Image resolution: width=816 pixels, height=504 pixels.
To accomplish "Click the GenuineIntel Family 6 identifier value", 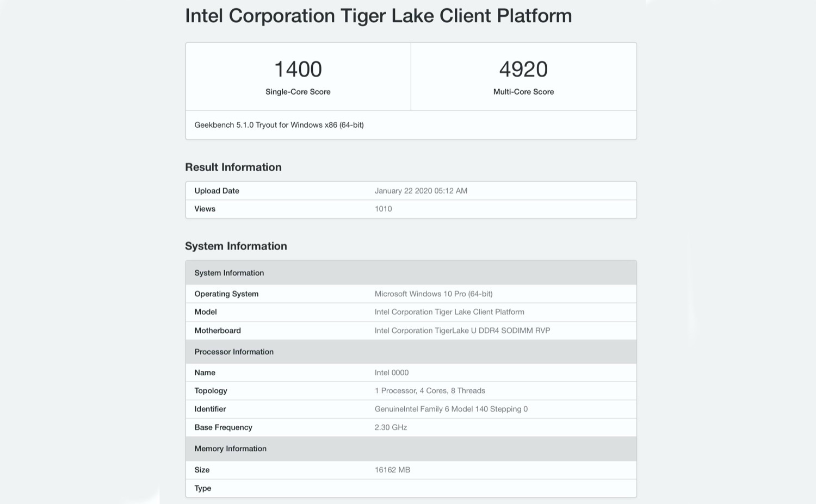I will pyautogui.click(x=451, y=409).
